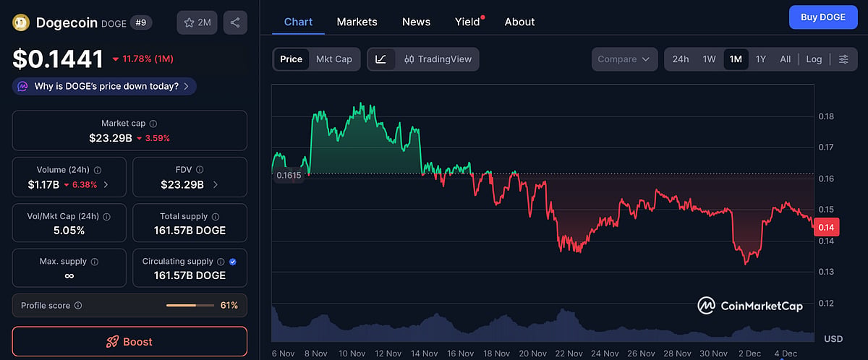Click the TradingView candlestick icon
The width and height of the screenshot is (868, 360).
(409, 59)
